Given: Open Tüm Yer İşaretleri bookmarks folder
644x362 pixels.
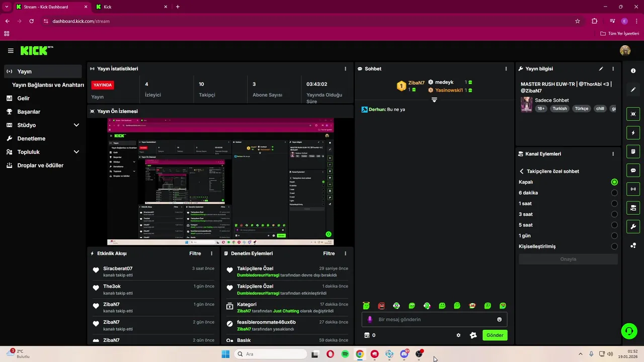Looking at the screenshot, I should 620,34.
